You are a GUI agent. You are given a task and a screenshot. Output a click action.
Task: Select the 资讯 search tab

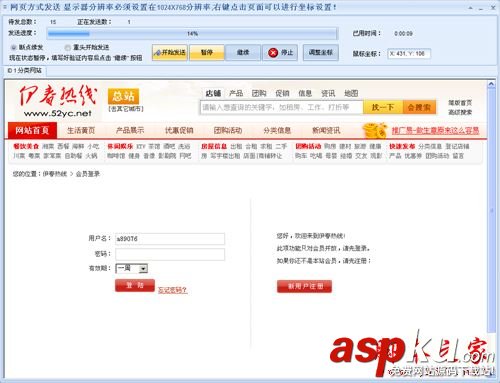click(328, 93)
